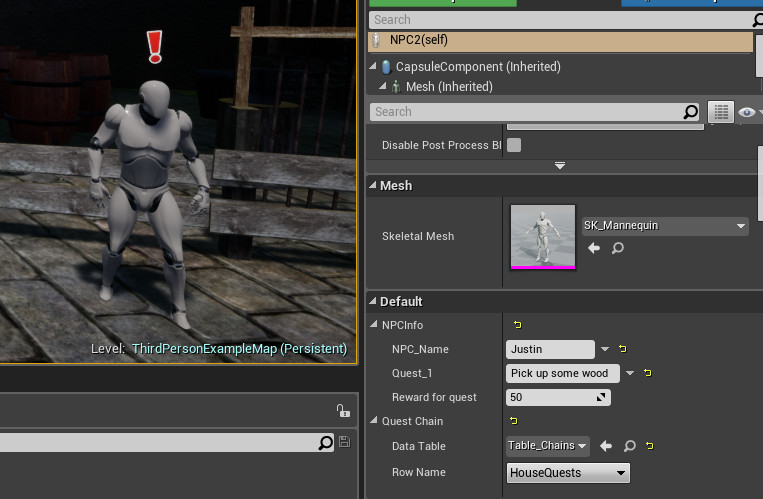Collapse the Mesh (Inherited) tree node

pyautogui.click(x=382, y=86)
